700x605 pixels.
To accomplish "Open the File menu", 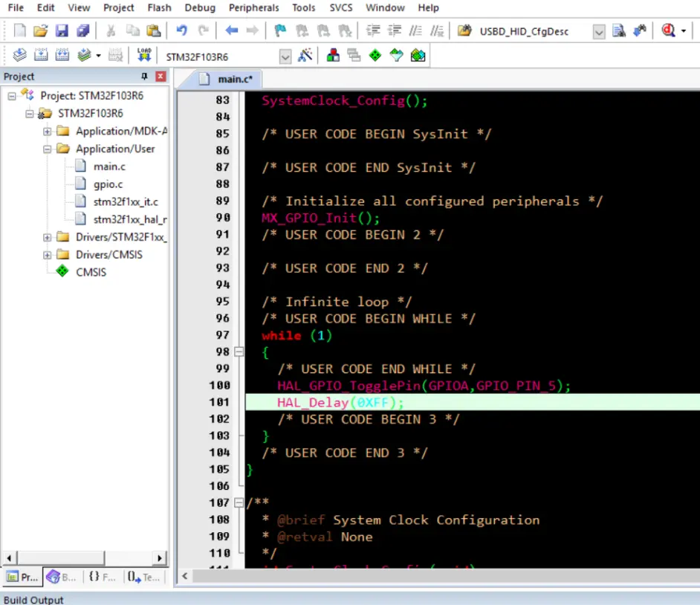I will click(16, 7).
